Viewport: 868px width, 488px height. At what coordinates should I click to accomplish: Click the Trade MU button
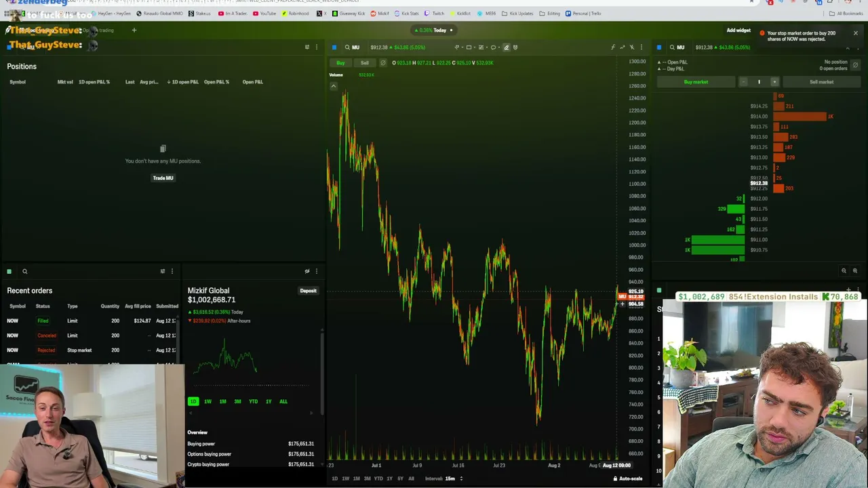tap(163, 178)
